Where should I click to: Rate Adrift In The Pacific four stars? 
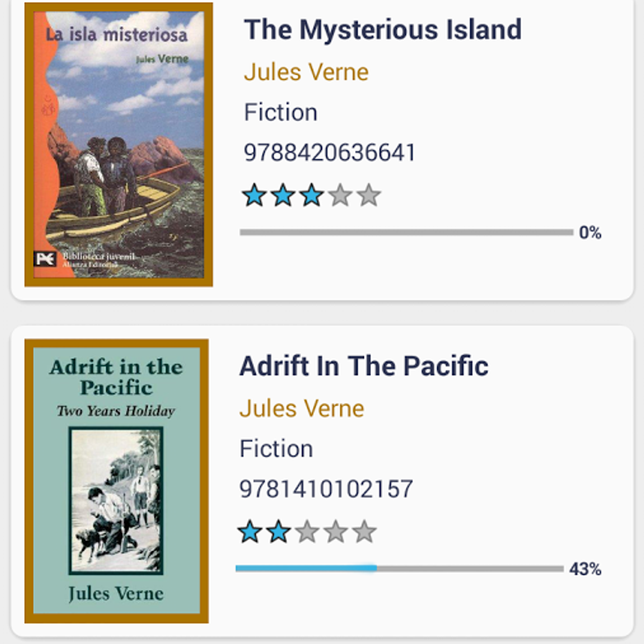pyautogui.click(x=337, y=531)
